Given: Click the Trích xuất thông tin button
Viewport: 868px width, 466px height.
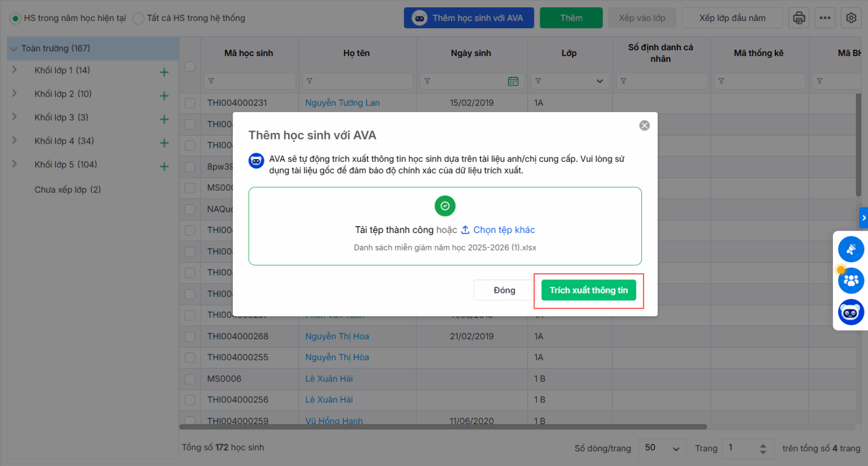Looking at the screenshot, I should pos(588,290).
